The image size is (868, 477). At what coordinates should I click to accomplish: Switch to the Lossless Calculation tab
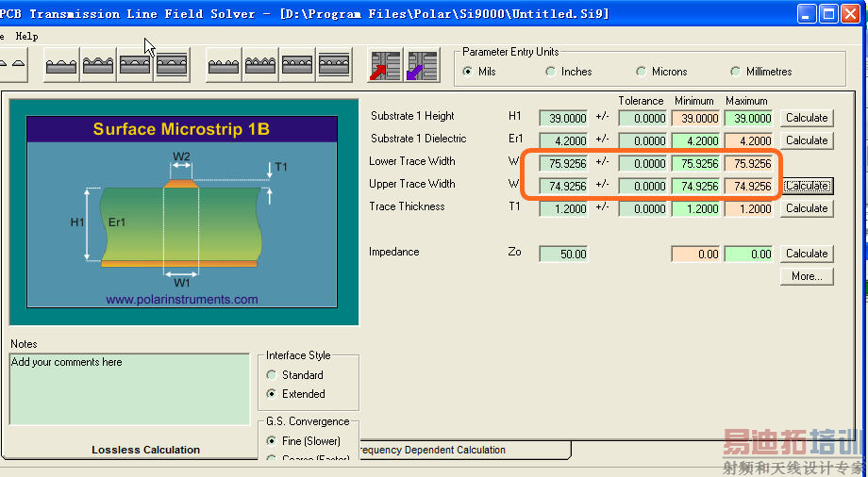coord(145,450)
